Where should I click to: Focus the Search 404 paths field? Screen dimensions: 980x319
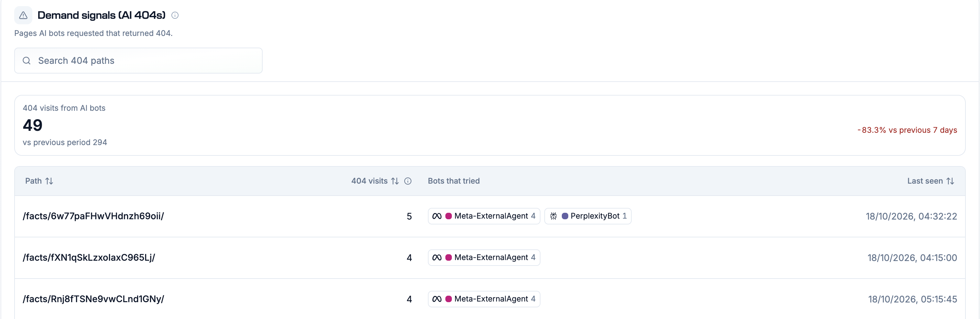point(138,61)
